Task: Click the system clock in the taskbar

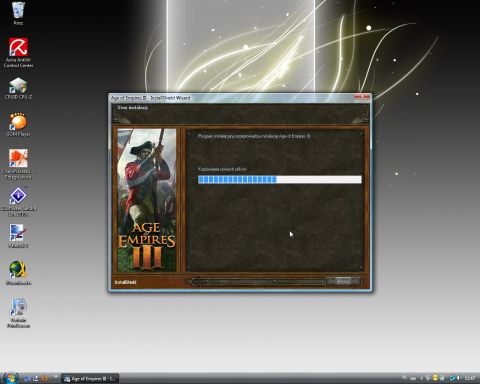Action: 470,378
